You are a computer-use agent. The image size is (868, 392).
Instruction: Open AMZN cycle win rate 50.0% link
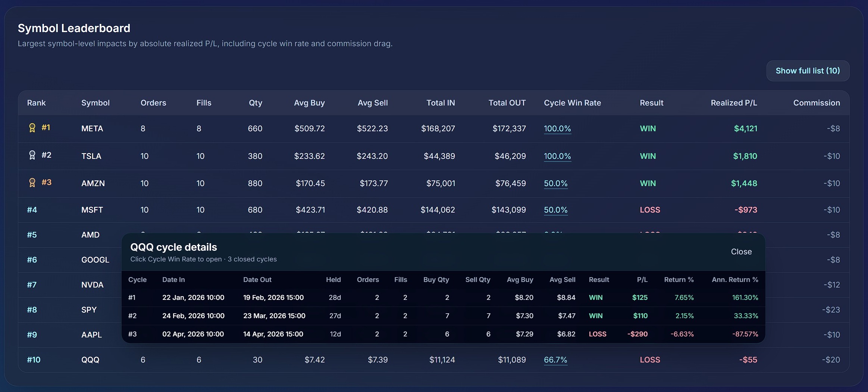tap(555, 184)
